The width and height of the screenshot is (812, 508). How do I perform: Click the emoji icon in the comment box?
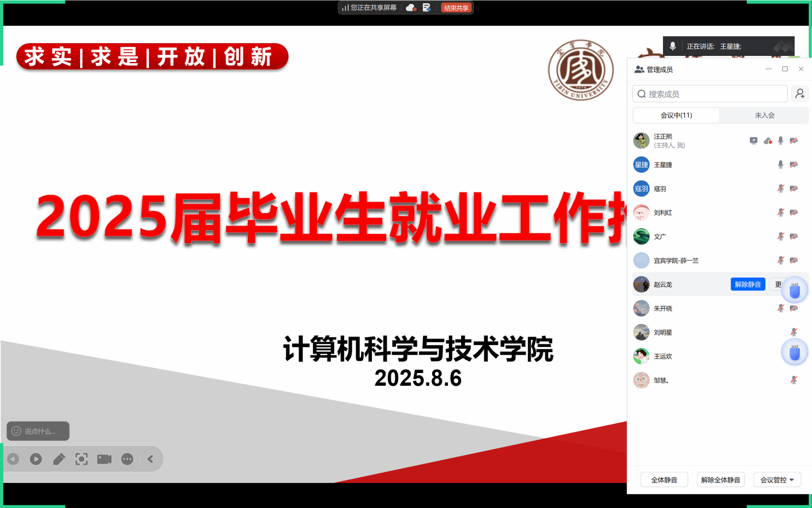[16, 431]
